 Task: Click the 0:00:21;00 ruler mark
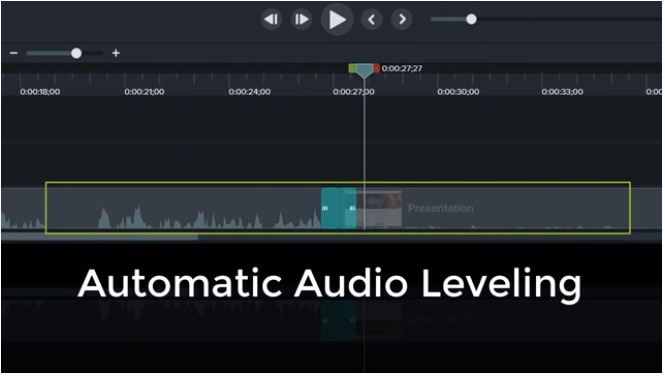tap(144, 92)
